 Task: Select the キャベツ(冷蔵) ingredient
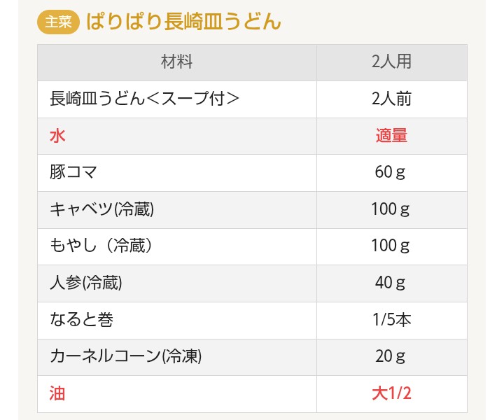tap(101, 209)
